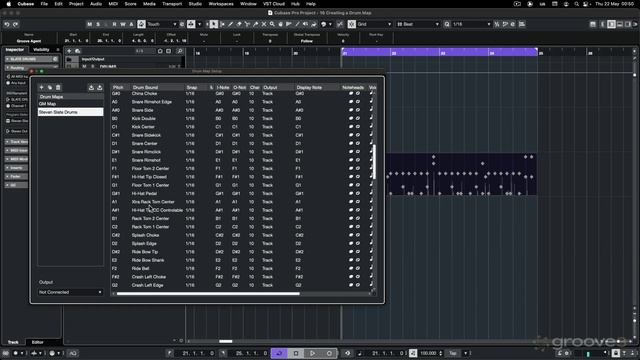Select GM Map in drum maps list

pos(70,104)
